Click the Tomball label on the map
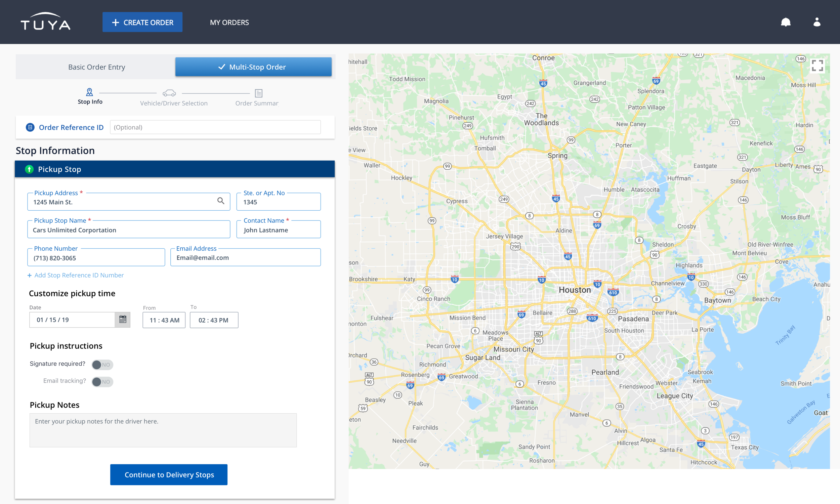The image size is (840, 504). coord(485,149)
